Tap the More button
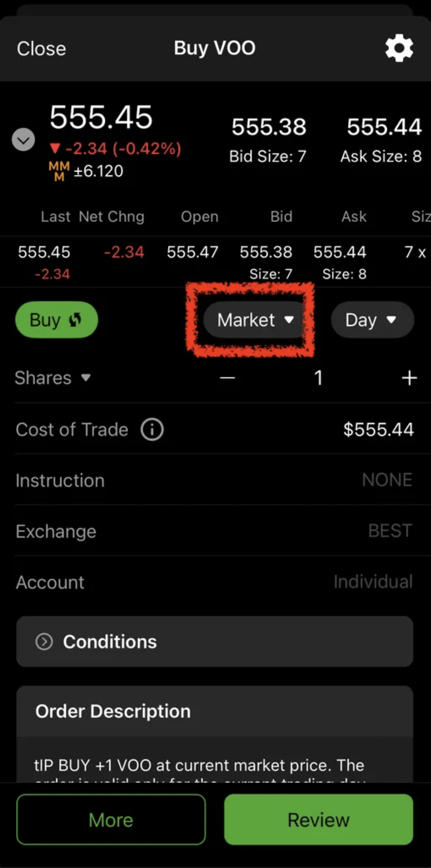Screen dimensions: 431x868 [x=111, y=820]
